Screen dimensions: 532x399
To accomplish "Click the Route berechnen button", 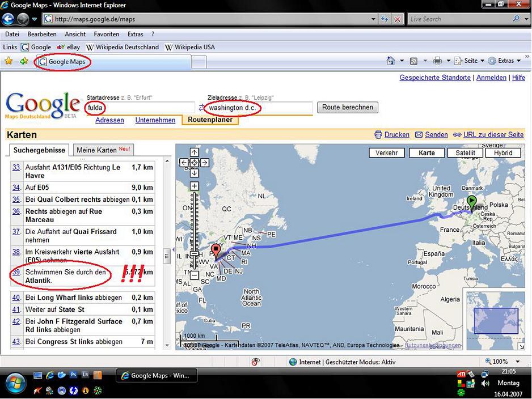I will point(348,107).
